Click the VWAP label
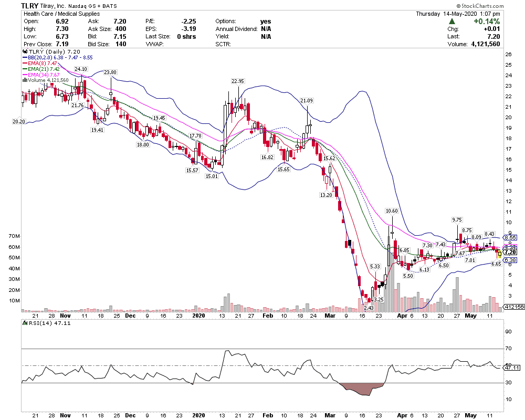 [154, 44]
